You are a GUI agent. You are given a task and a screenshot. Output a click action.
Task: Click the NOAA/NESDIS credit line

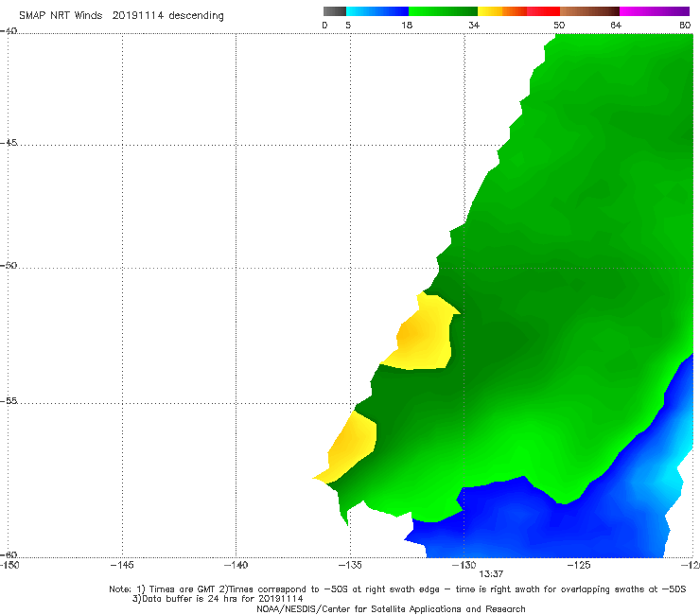(391, 608)
